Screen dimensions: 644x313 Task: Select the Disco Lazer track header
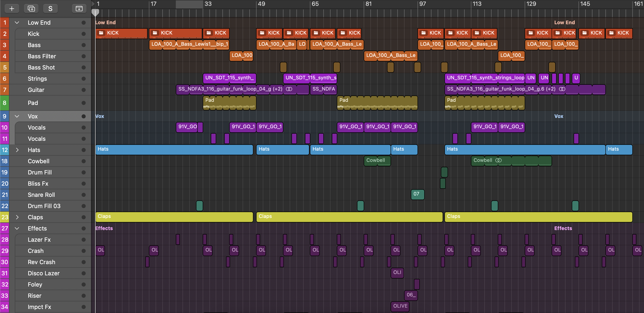[44, 273]
